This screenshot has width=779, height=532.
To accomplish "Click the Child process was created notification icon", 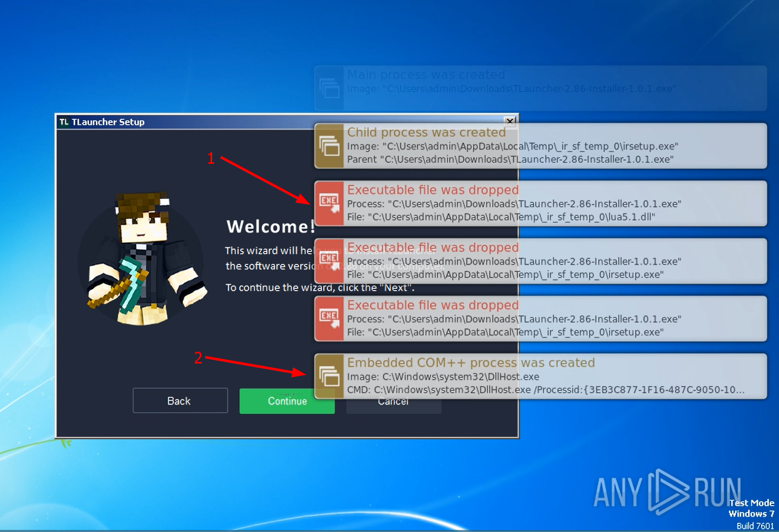I will click(x=329, y=146).
